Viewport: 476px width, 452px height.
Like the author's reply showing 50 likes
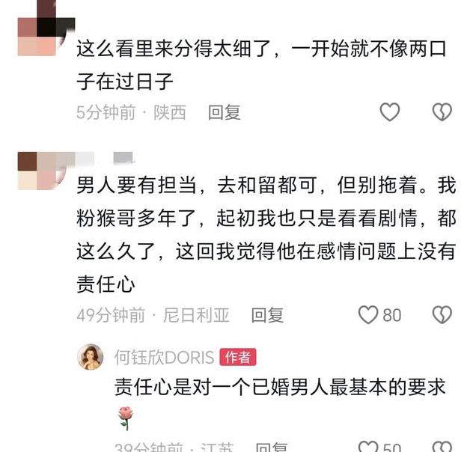click(368, 447)
